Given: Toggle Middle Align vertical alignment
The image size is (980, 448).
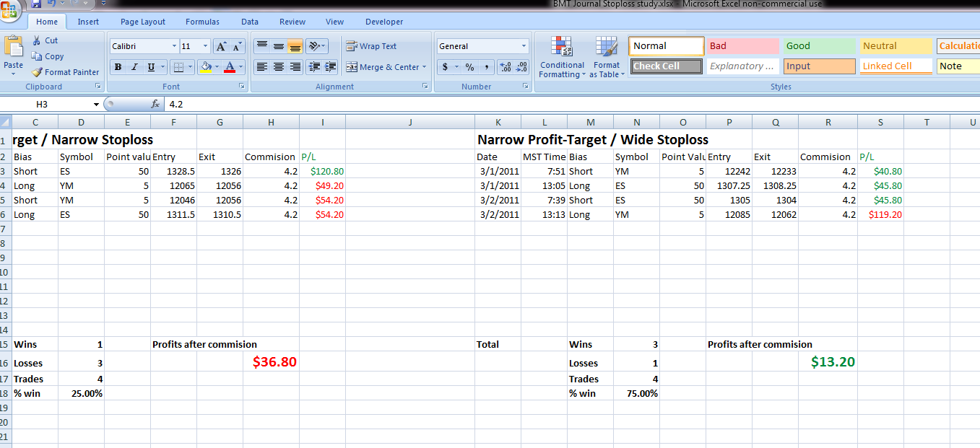Looking at the screenshot, I should (x=278, y=46).
